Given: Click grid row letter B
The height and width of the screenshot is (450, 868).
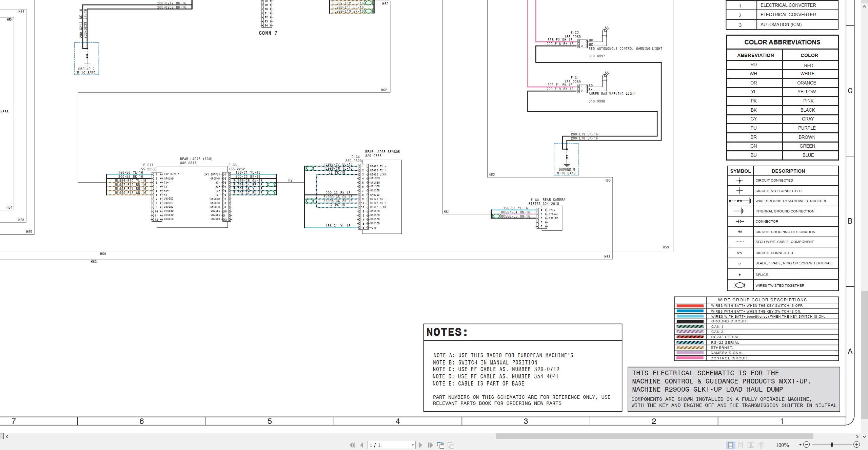Looking at the screenshot, I should pyautogui.click(x=850, y=221).
